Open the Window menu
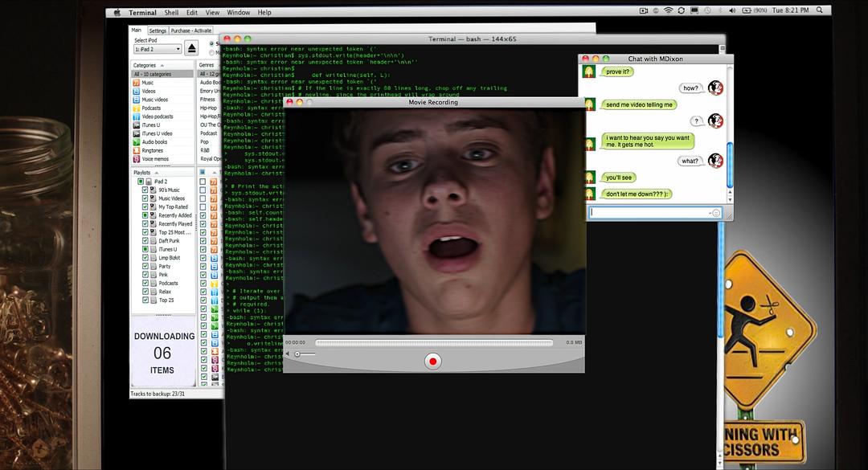Viewport: 868px width, 470px height. [238, 12]
